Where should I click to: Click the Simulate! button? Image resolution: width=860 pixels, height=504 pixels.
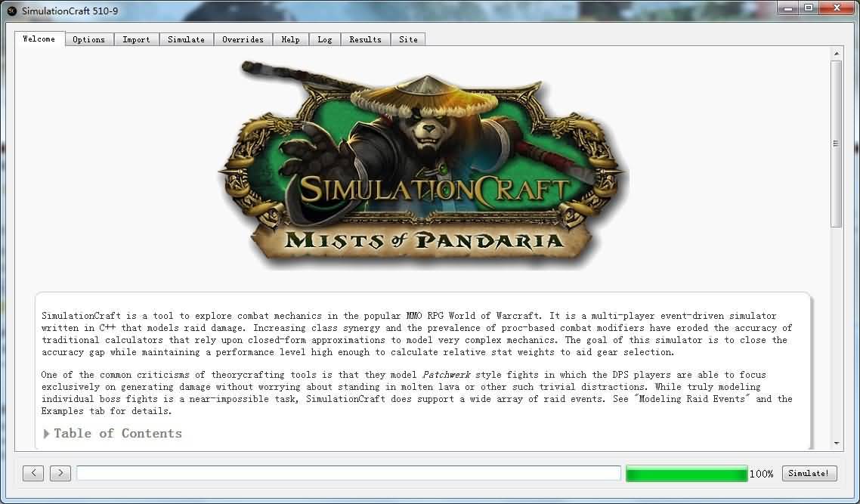tap(809, 473)
